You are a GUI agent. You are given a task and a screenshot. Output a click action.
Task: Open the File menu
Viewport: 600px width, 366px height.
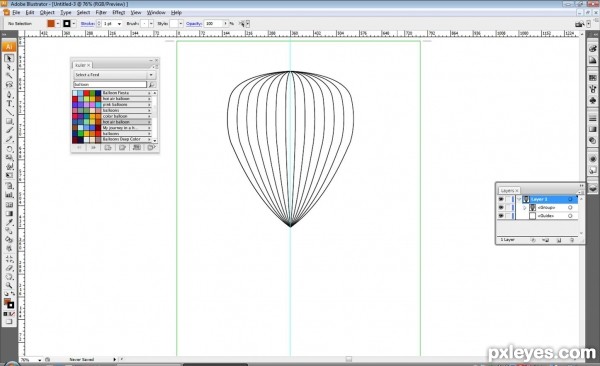pyautogui.click(x=16, y=13)
